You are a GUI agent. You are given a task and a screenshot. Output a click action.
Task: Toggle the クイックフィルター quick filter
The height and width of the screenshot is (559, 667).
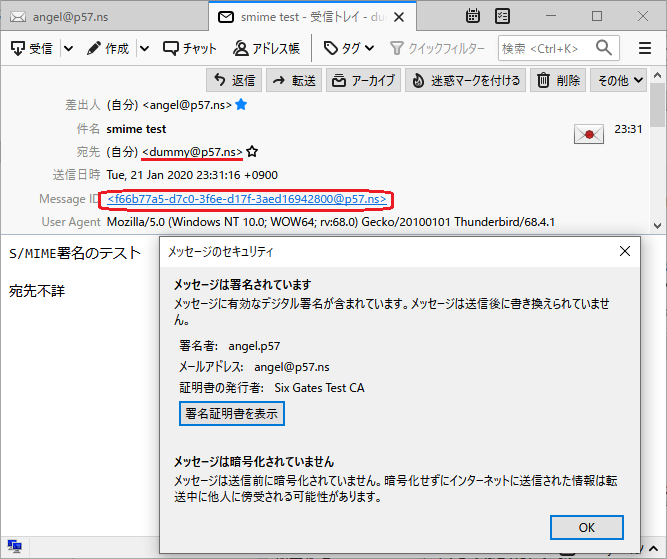[437, 48]
